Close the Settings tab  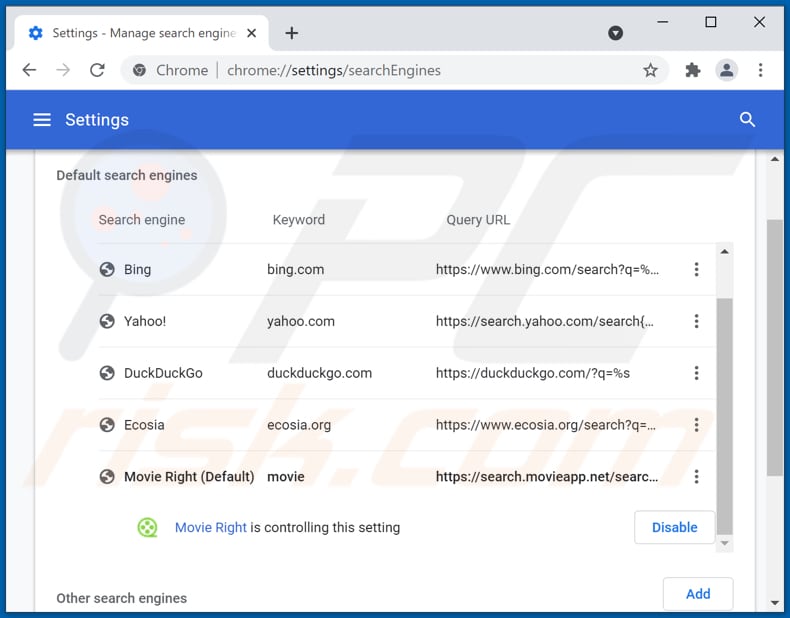click(x=251, y=33)
